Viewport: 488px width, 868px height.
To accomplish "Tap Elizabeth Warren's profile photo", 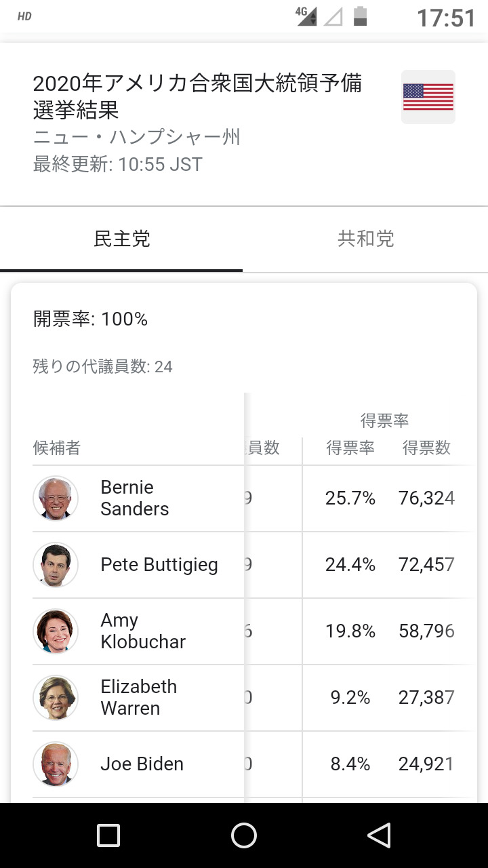I will [x=56, y=698].
